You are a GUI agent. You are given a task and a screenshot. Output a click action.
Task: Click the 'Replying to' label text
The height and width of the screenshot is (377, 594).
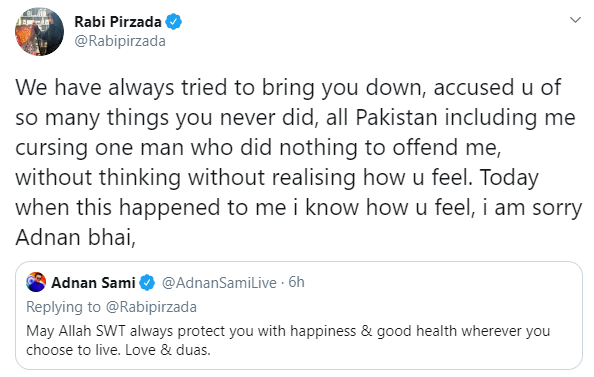click(63, 307)
